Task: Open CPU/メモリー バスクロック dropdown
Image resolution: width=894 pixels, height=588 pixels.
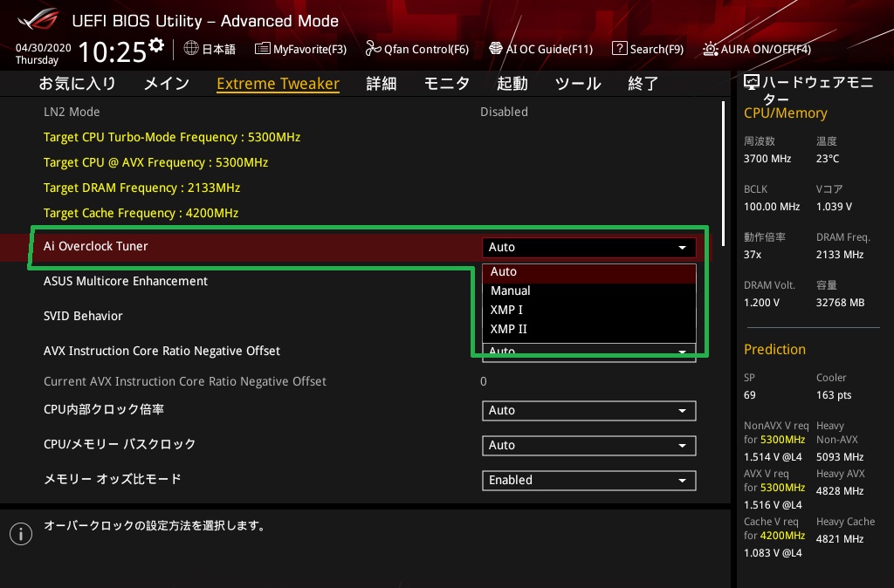Action: (x=589, y=446)
